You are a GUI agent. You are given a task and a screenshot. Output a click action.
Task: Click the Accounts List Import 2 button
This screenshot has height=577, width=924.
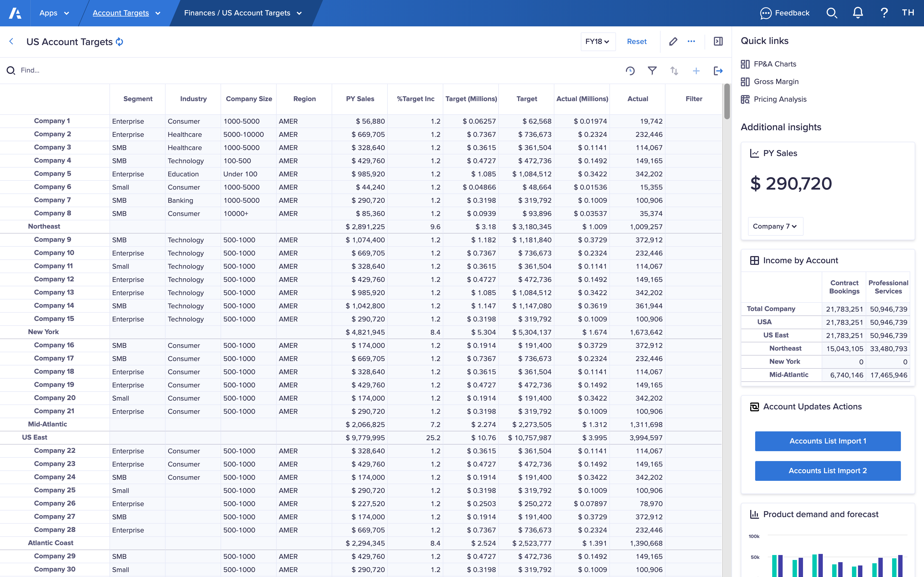[828, 471]
